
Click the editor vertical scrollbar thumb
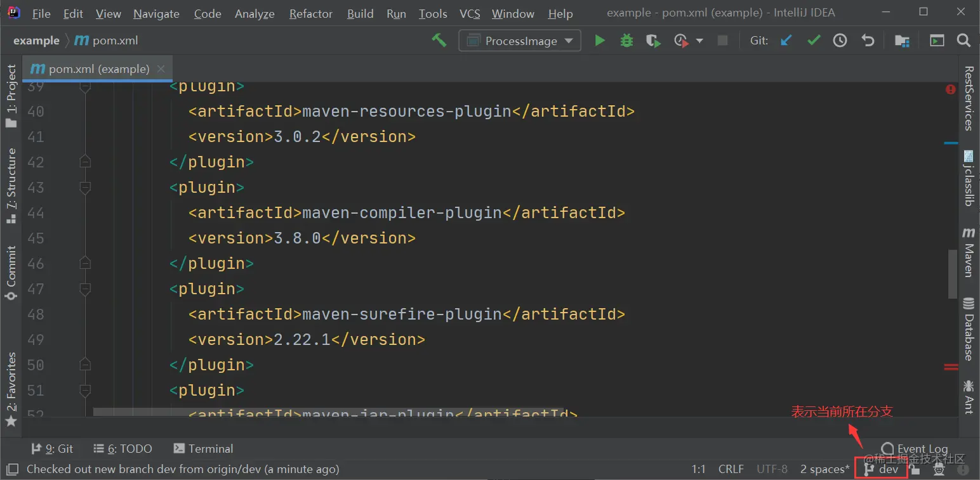[x=952, y=274]
